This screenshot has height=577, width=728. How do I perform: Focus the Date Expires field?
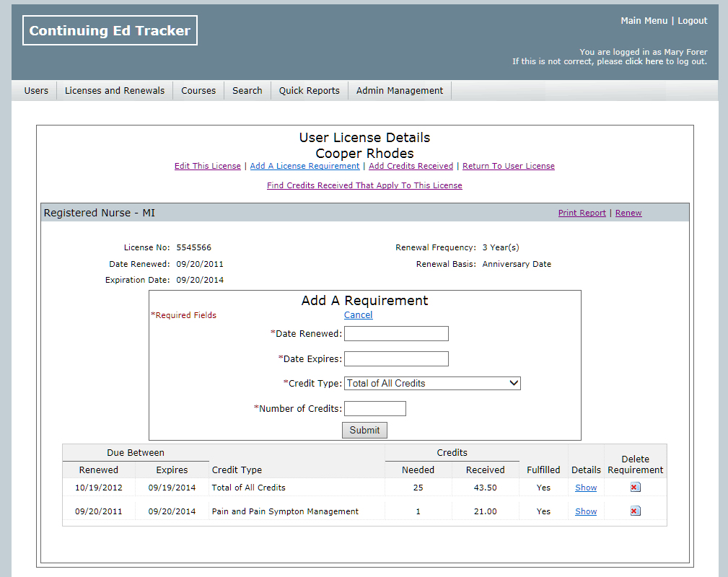[x=396, y=359]
